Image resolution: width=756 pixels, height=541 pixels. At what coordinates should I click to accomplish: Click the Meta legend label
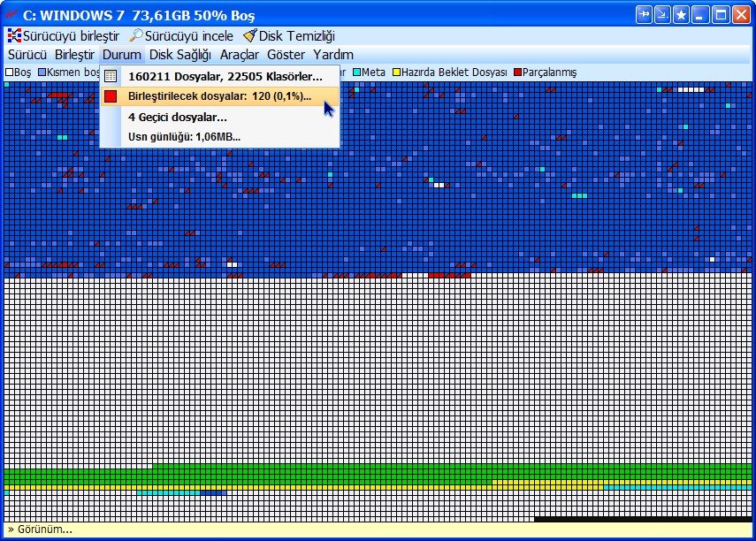[374, 72]
